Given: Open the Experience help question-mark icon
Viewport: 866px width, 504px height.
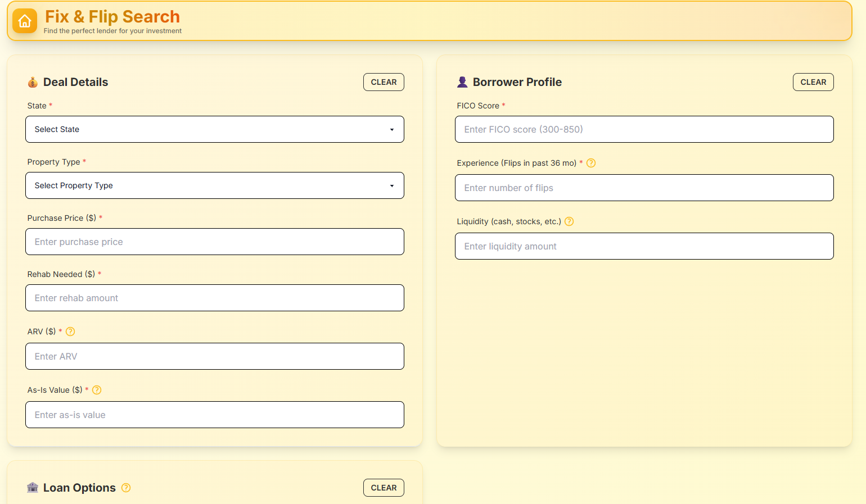Looking at the screenshot, I should click(591, 163).
